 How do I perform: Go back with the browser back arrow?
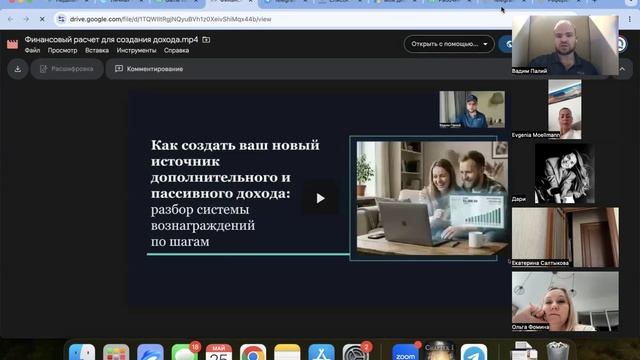(10, 19)
